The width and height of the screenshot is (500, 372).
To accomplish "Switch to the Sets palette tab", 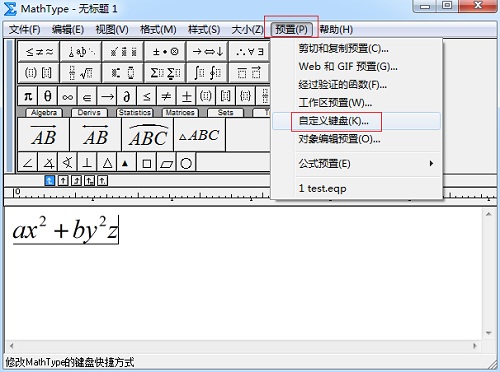I will click(225, 113).
